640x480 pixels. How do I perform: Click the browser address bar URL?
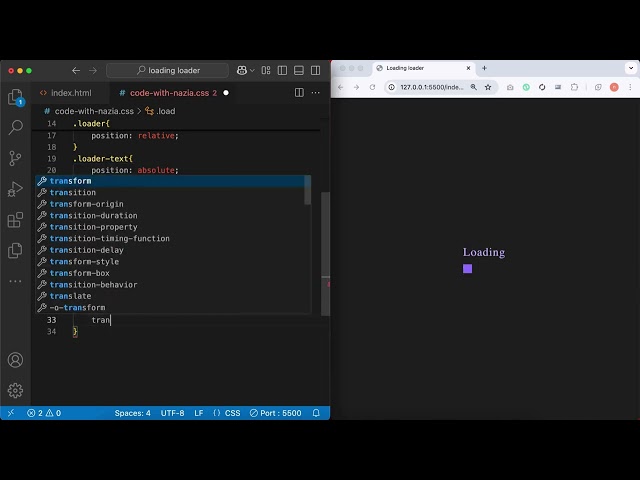pyautogui.click(x=432, y=87)
